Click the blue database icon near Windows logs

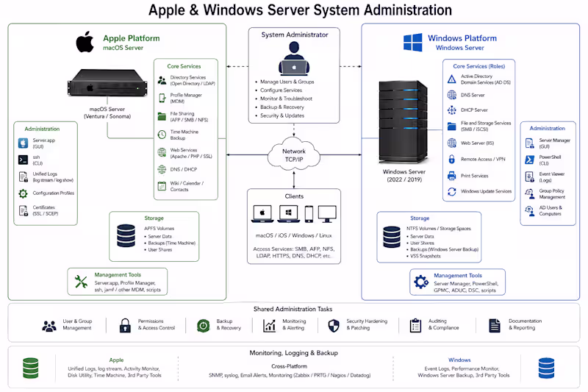coord(546,368)
